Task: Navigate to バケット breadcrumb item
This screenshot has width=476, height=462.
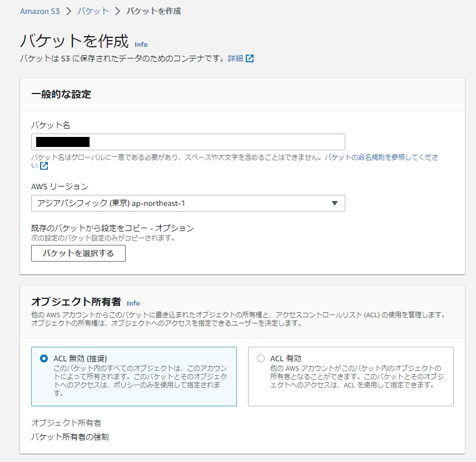Action: tap(93, 11)
